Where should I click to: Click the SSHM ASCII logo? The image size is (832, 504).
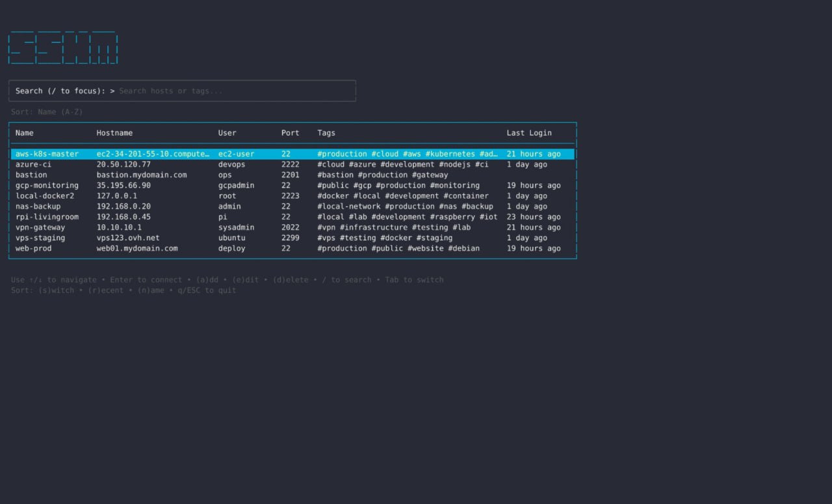(x=63, y=48)
